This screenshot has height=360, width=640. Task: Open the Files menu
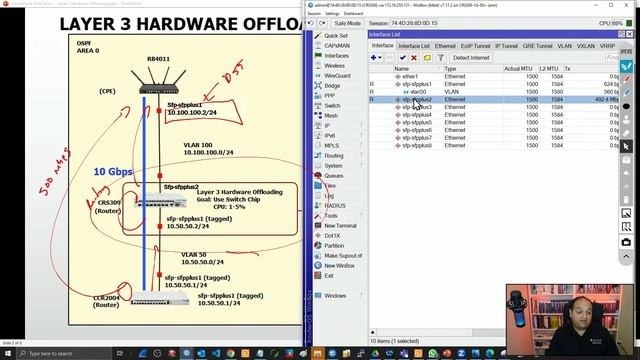pos(330,186)
